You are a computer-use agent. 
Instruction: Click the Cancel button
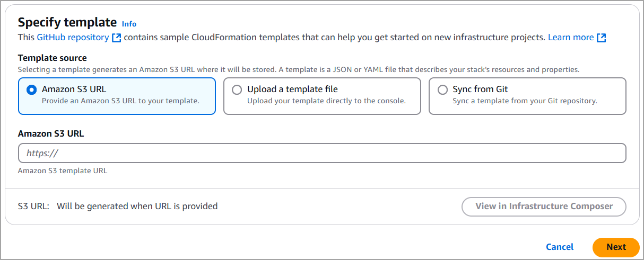560,247
